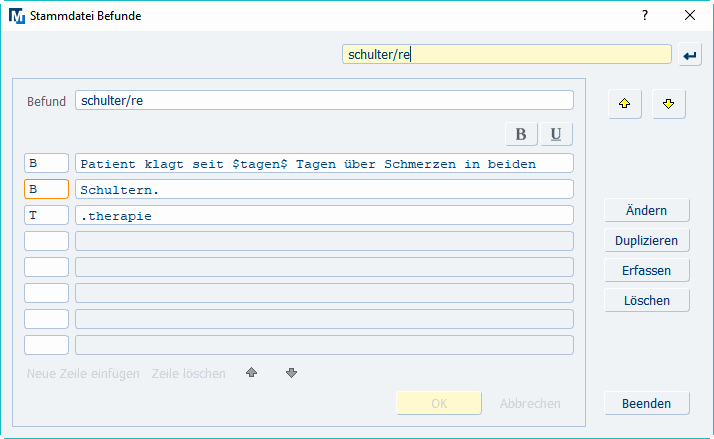Select the .therapie text line
This screenshot has width=714, height=439.
tap(323, 215)
